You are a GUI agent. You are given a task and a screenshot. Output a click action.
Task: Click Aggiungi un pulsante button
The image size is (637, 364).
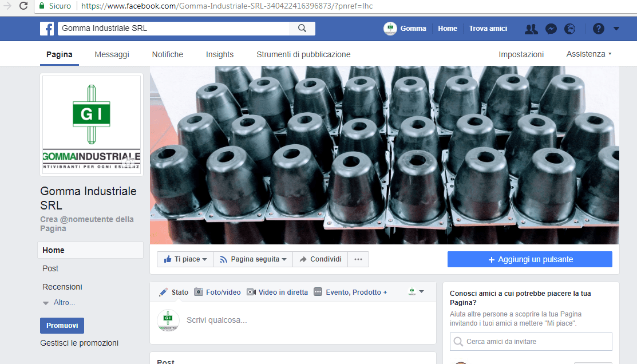[529, 259]
